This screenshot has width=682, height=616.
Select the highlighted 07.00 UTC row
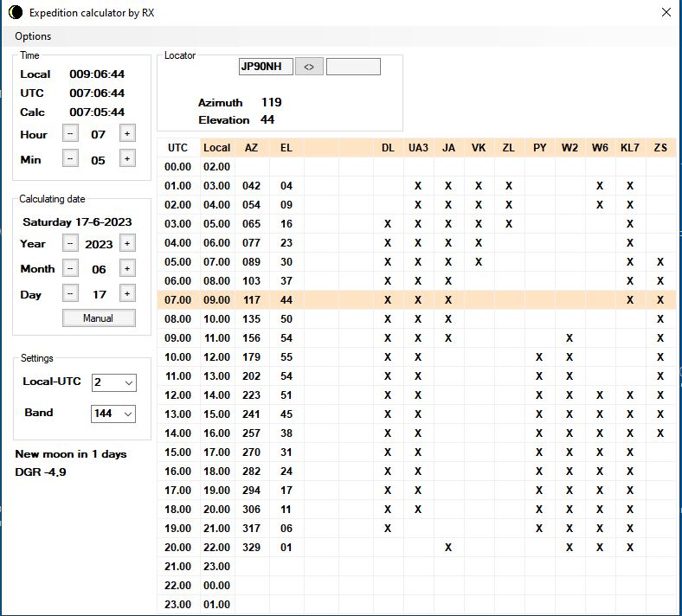point(177,299)
